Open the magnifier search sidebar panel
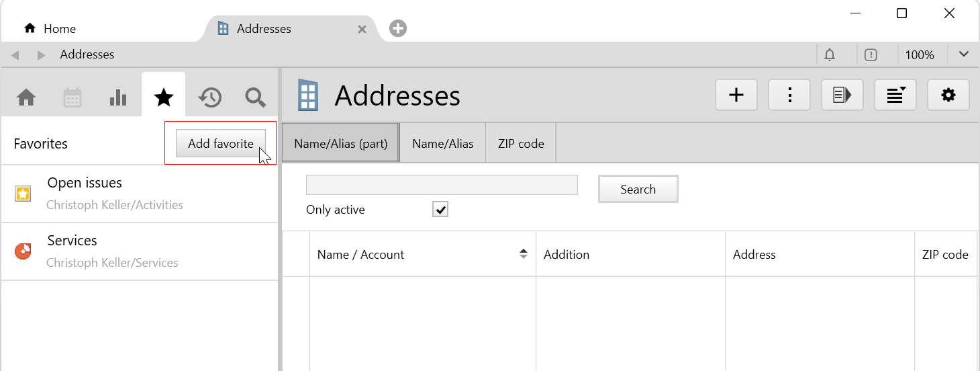The image size is (980, 371). [x=255, y=98]
